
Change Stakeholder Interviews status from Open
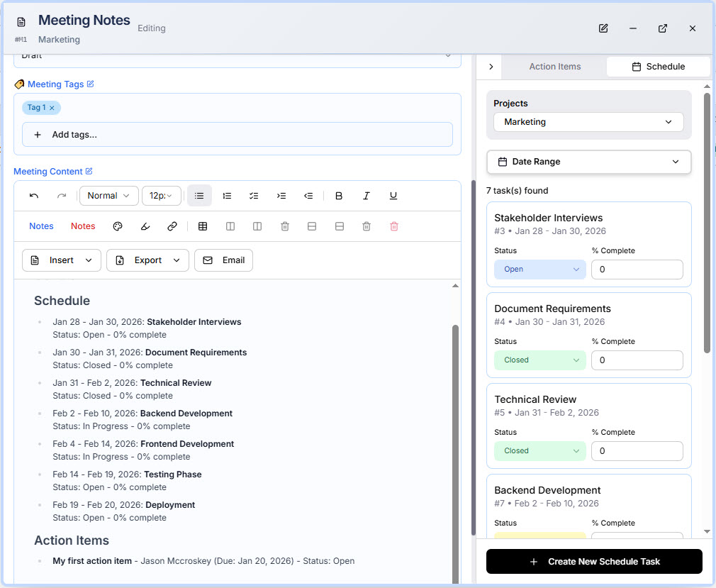(539, 269)
